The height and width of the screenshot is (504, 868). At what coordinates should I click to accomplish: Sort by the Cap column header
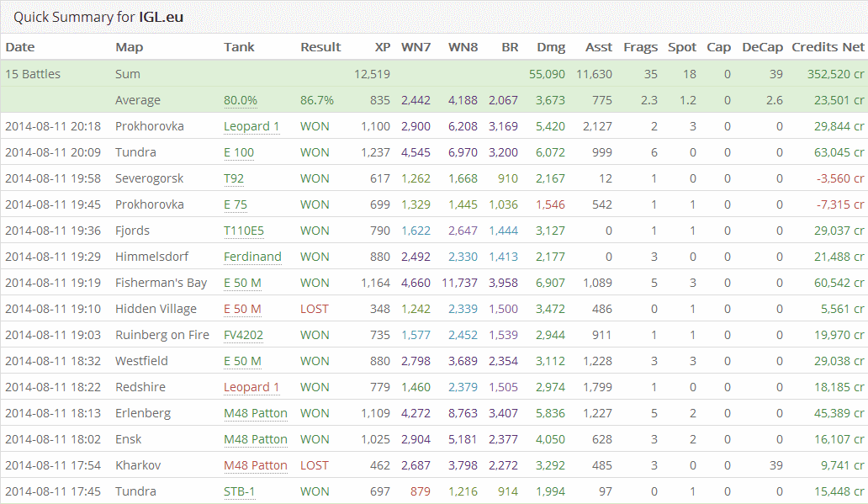(x=718, y=47)
